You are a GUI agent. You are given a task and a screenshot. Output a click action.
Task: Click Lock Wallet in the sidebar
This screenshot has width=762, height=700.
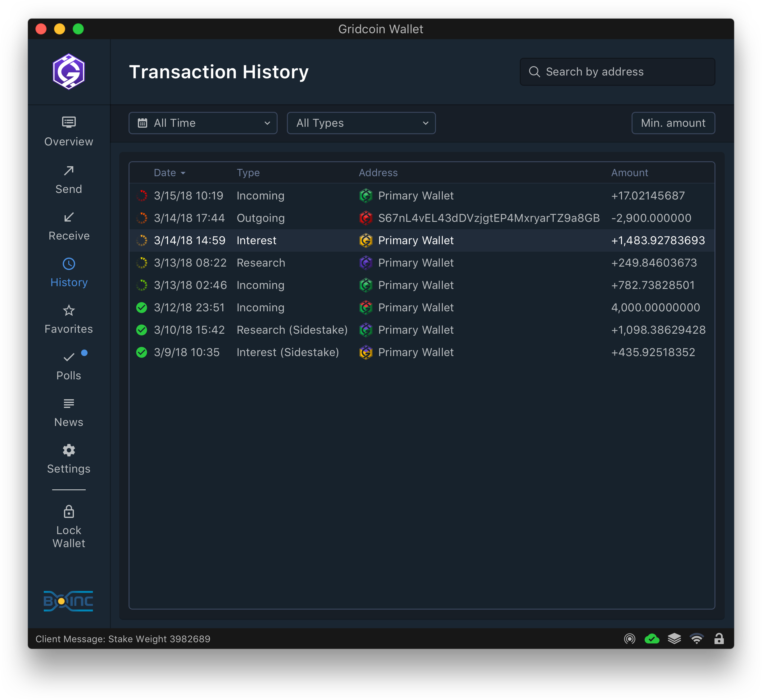coord(69,527)
